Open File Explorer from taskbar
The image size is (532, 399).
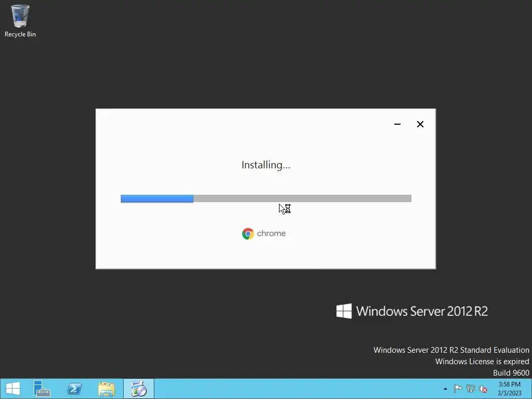pyautogui.click(x=107, y=389)
